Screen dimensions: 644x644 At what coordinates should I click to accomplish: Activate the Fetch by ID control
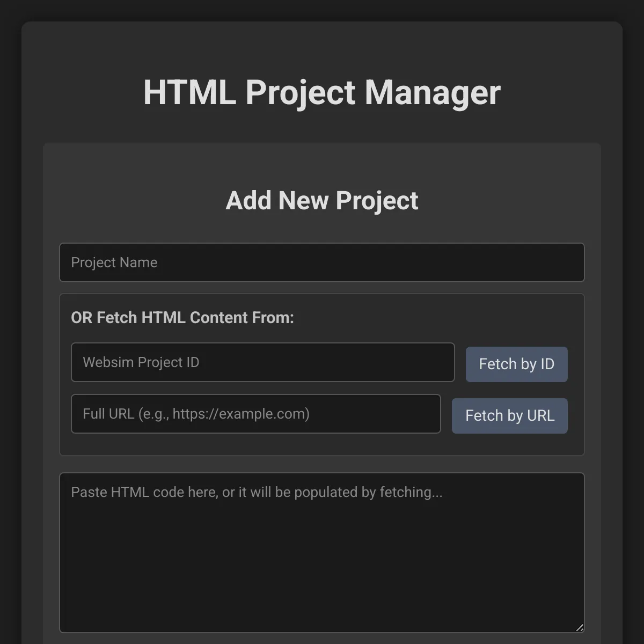point(516,364)
